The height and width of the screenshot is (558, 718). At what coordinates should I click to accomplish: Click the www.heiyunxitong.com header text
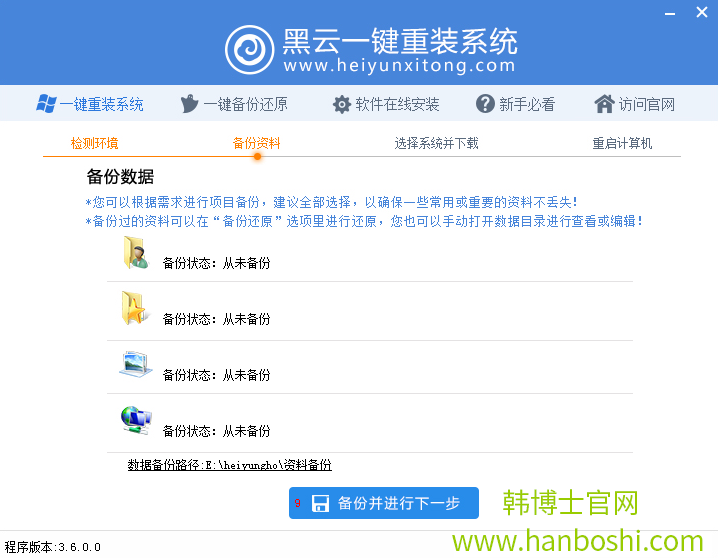399,65
